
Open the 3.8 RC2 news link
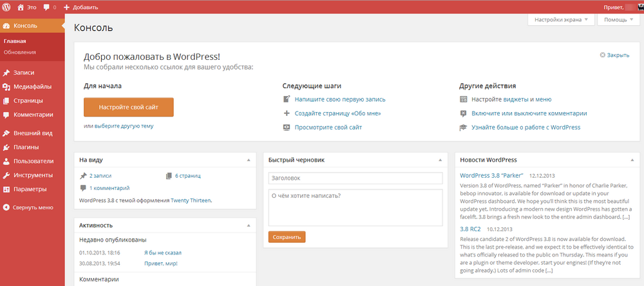click(x=470, y=229)
